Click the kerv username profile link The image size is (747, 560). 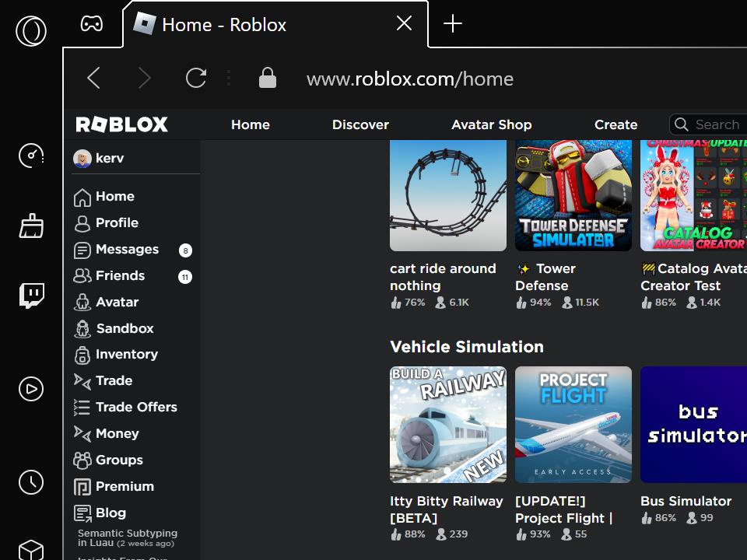109,158
